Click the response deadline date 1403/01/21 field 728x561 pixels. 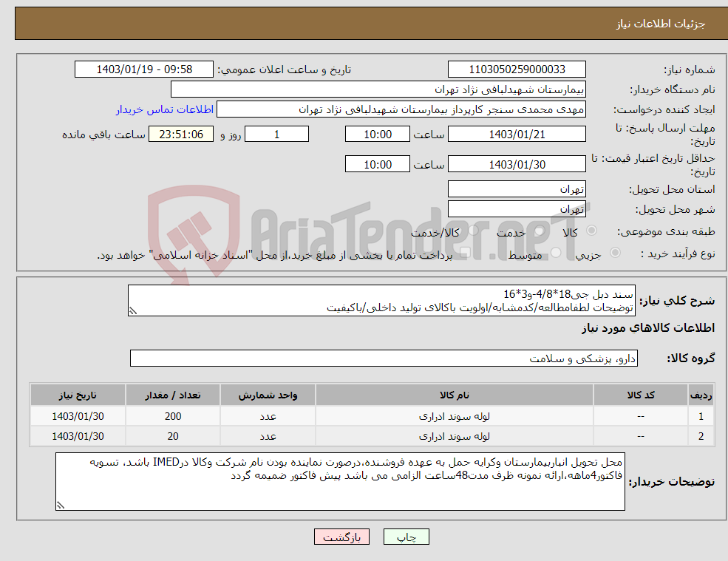click(x=517, y=135)
